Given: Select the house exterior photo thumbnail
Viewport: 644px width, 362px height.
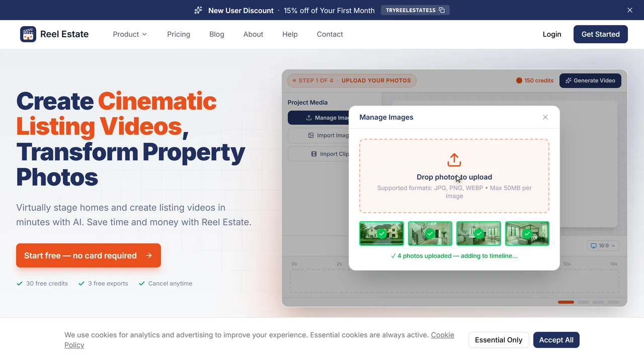Looking at the screenshot, I should point(381,233).
